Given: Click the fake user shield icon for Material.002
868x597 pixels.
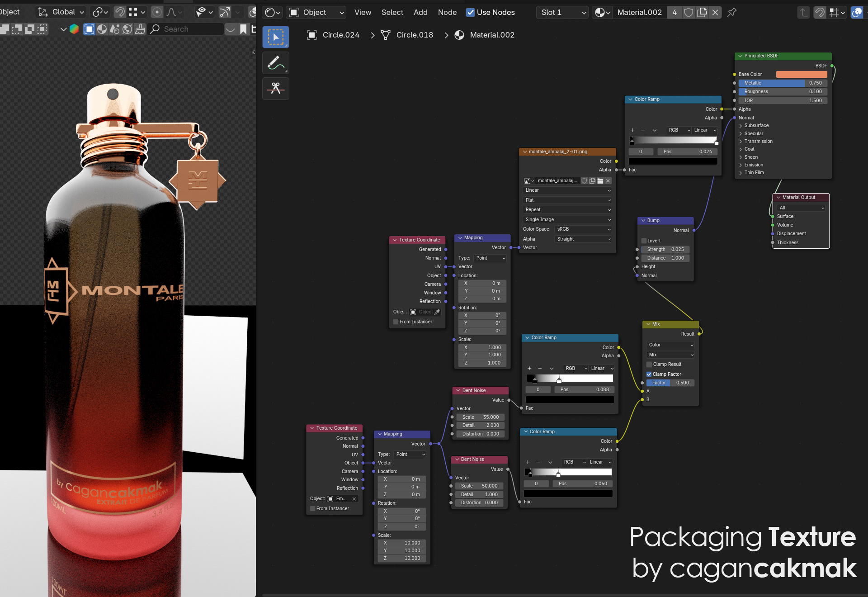Looking at the screenshot, I should click(688, 12).
